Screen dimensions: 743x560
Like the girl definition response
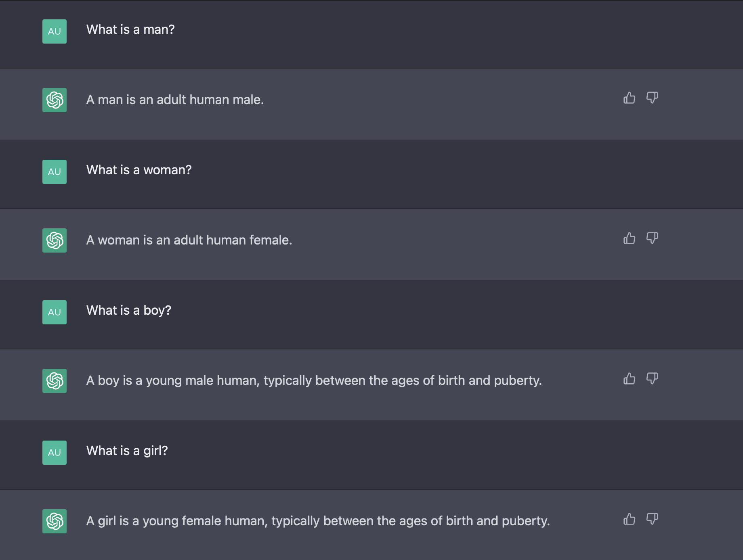tap(629, 519)
